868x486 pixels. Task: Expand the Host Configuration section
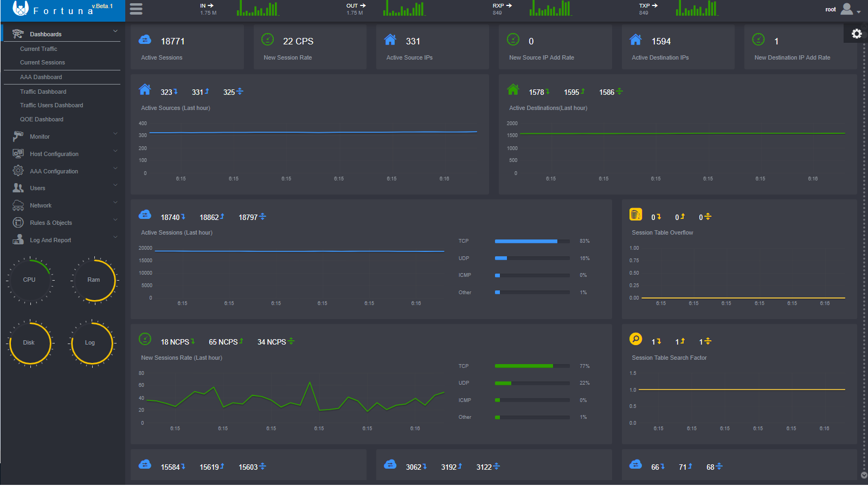(x=54, y=154)
